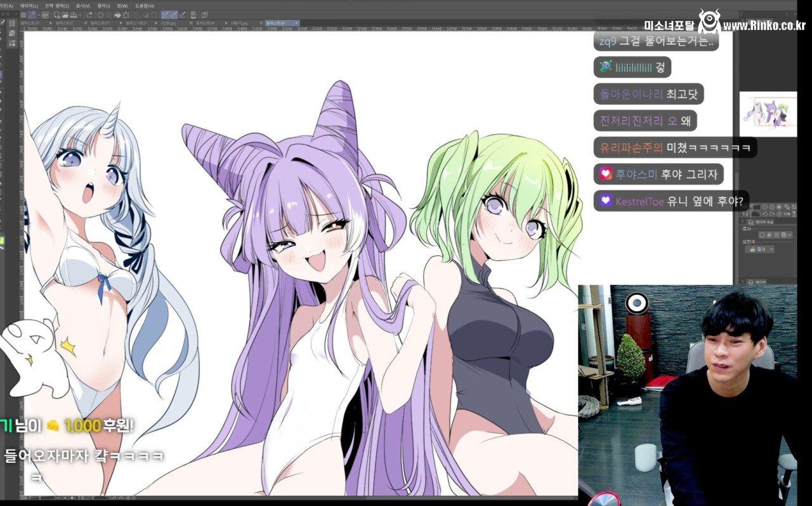Click the smartphone connect icon in toolbar
The width and height of the screenshot is (812, 506).
(194, 15)
